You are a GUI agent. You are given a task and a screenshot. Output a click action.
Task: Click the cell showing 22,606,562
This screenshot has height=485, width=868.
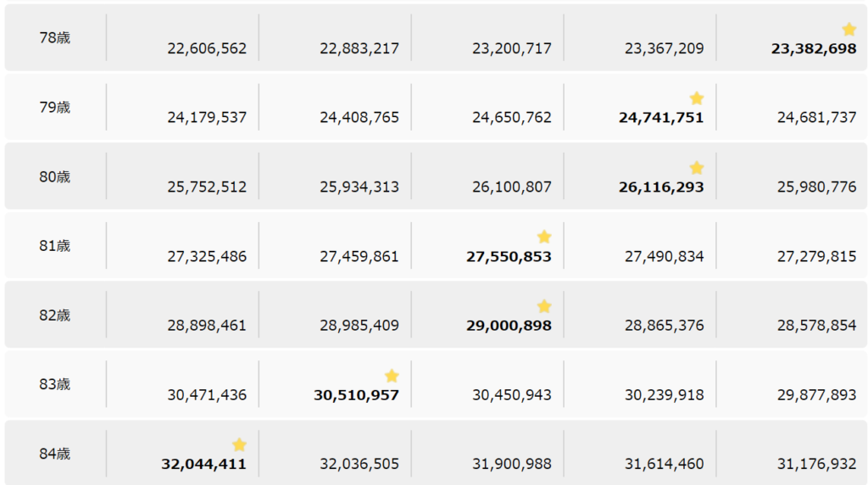click(207, 49)
